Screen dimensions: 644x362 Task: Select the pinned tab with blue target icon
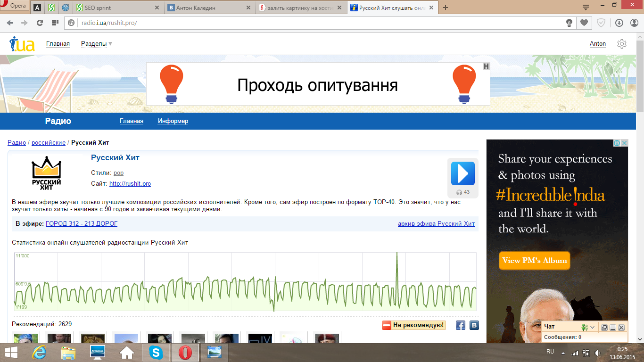pos(65,8)
